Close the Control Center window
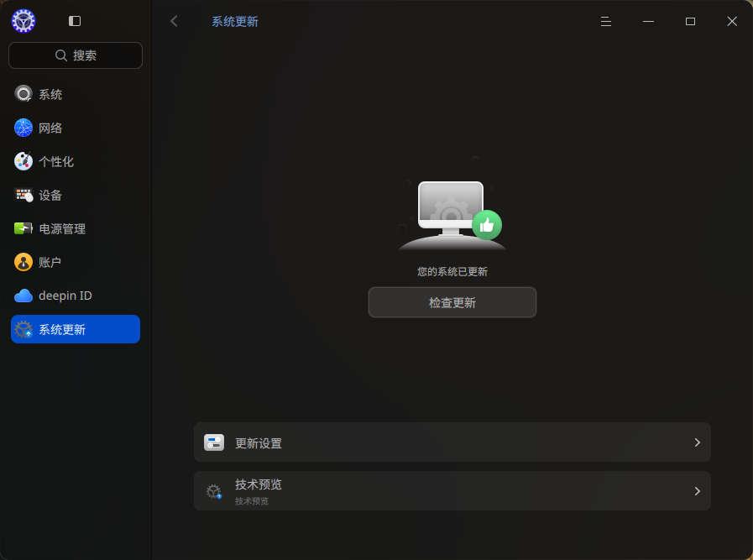Image resolution: width=753 pixels, height=560 pixels. [732, 22]
